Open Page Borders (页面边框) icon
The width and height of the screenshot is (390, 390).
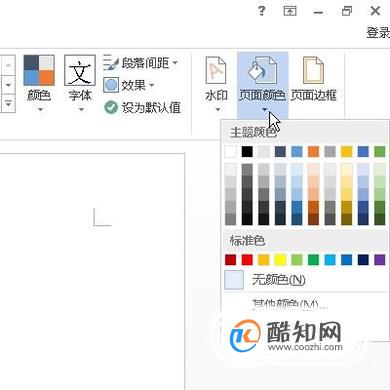pos(313,70)
